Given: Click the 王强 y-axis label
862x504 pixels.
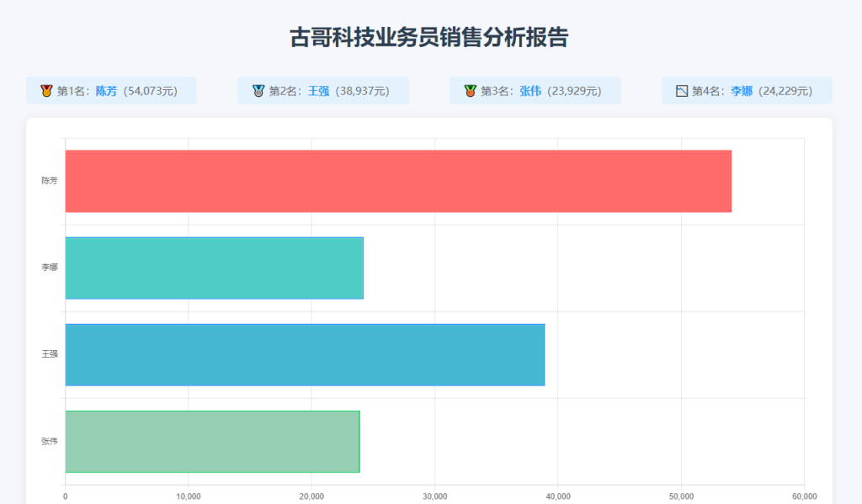Looking at the screenshot, I should point(50,354).
